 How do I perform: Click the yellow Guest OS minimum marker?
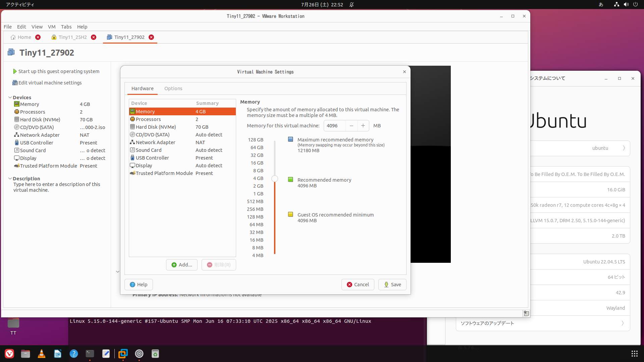pos(290,215)
